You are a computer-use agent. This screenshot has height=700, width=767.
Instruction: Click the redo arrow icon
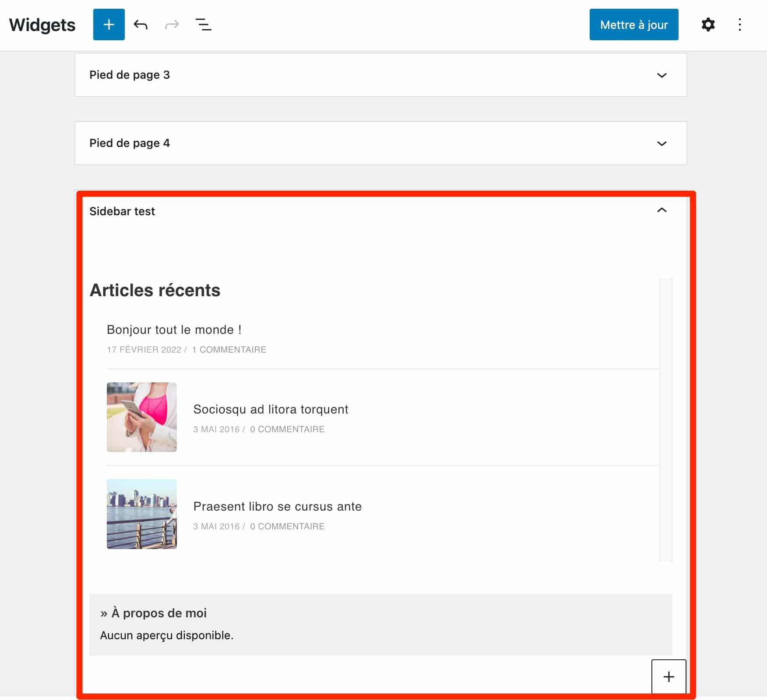coord(171,24)
